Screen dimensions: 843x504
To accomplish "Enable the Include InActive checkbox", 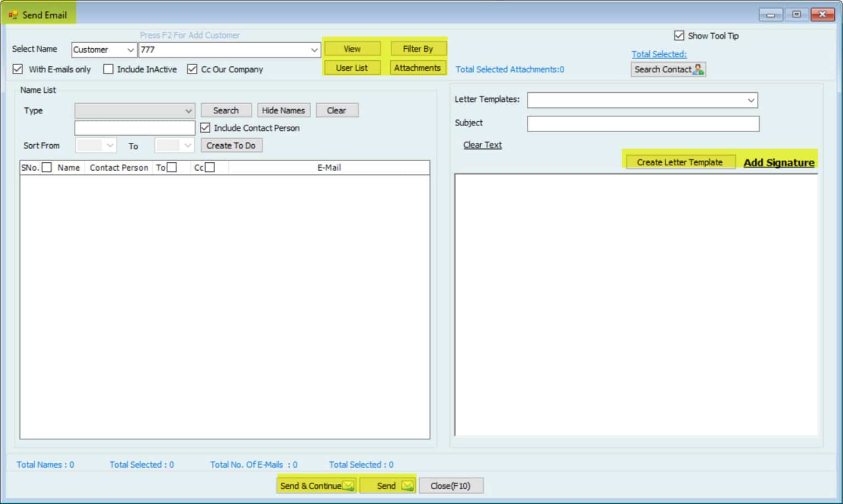I will tap(108, 69).
